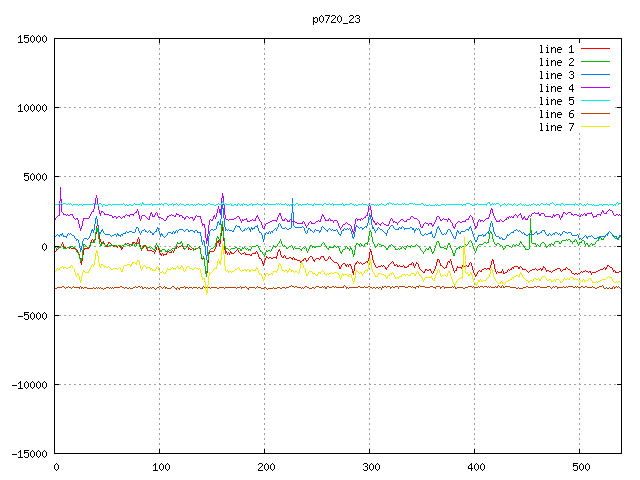Click the 15000 y-axis tick label

coord(30,39)
